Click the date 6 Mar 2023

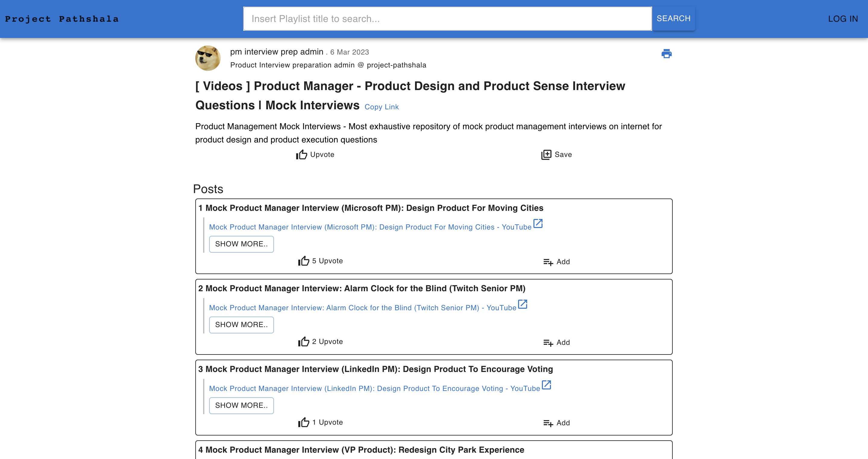[349, 52]
